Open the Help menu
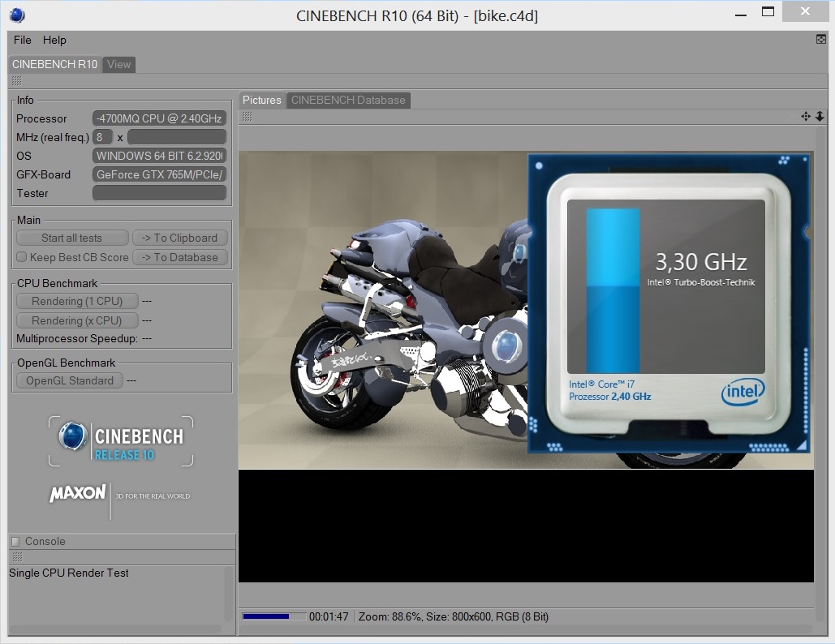The width and height of the screenshot is (835, 644). click(x=54, y=40)
